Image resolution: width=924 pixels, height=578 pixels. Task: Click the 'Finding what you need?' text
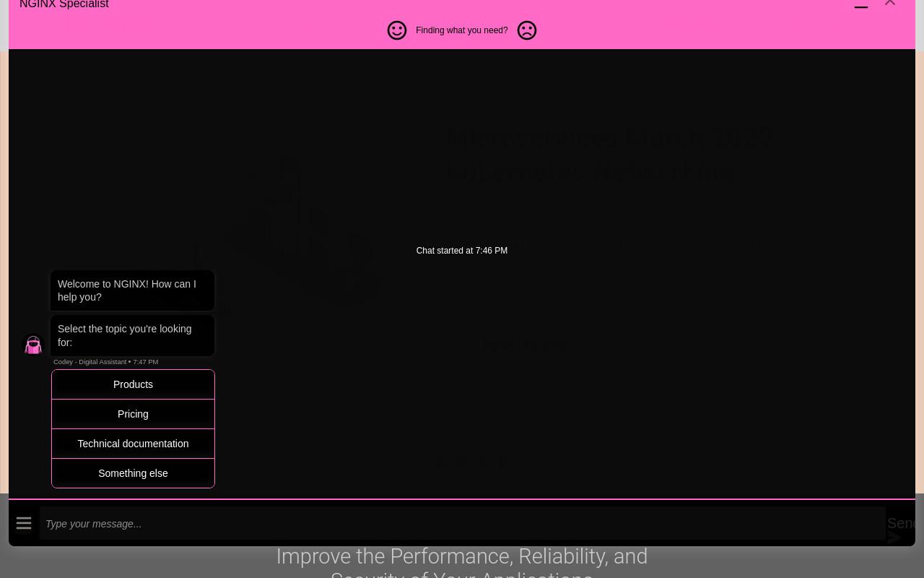pyautogui.click(x=462, y=30)
